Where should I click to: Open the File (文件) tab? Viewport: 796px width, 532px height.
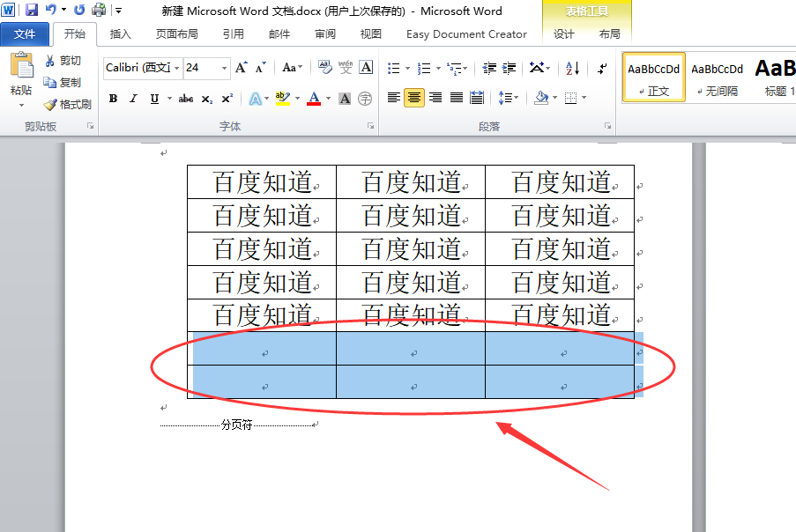(25, 34)
